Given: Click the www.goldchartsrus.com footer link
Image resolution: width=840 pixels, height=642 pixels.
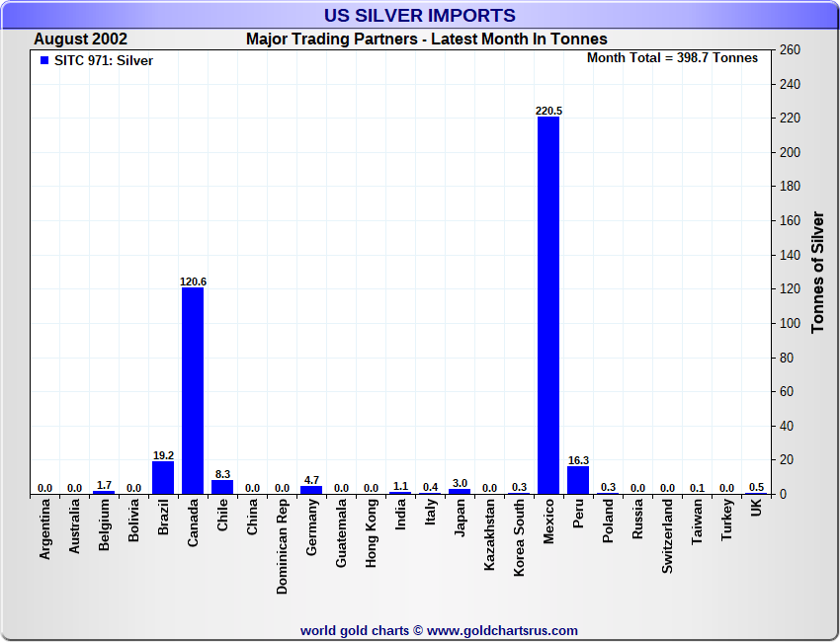Looking at the screenshot, I should (502, 630).
